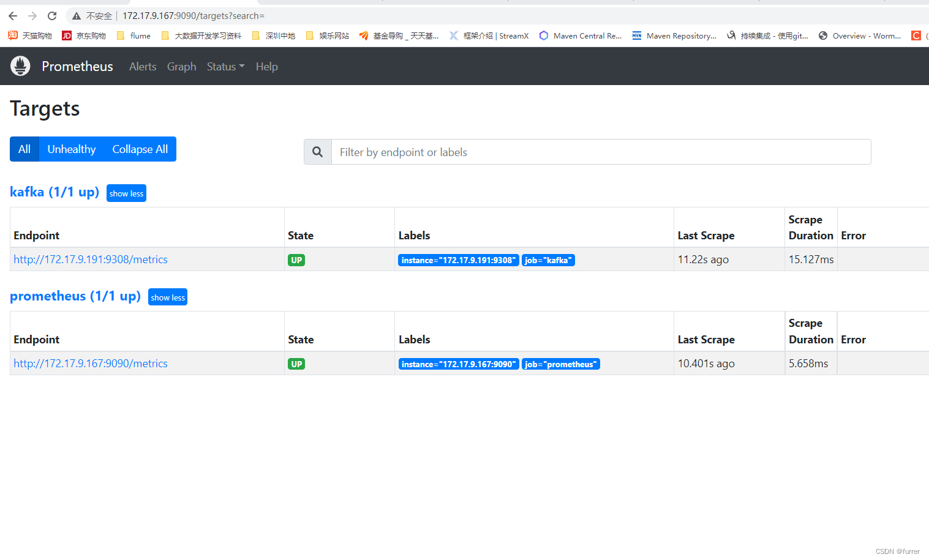Open the flume bookmark folder

[134, 35]
